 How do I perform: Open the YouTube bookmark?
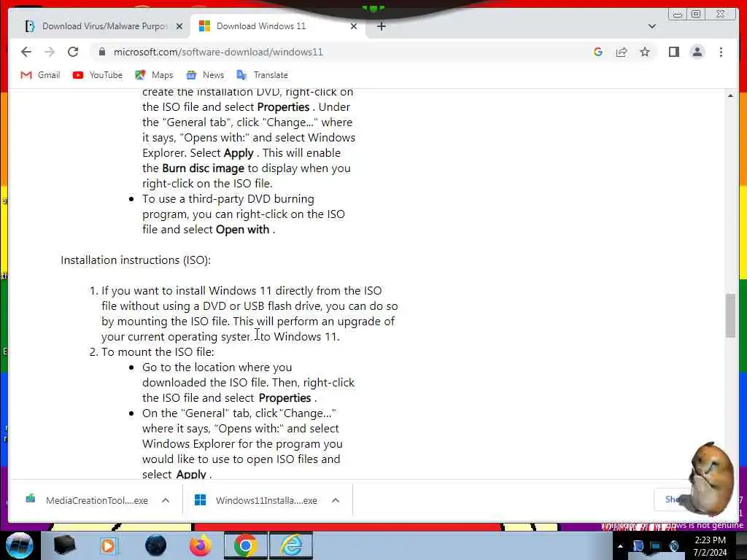click(x=97, y=75)
